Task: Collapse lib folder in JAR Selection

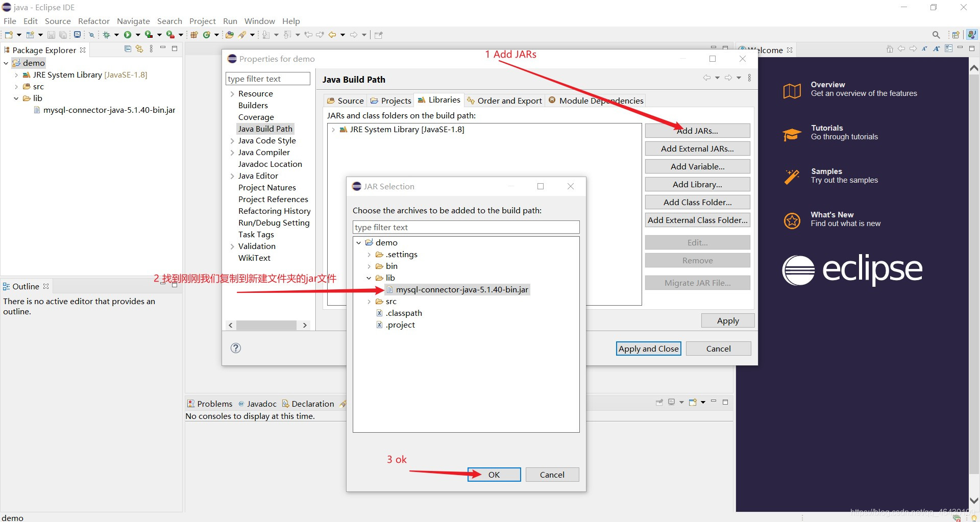Action: tap(369, 278)
